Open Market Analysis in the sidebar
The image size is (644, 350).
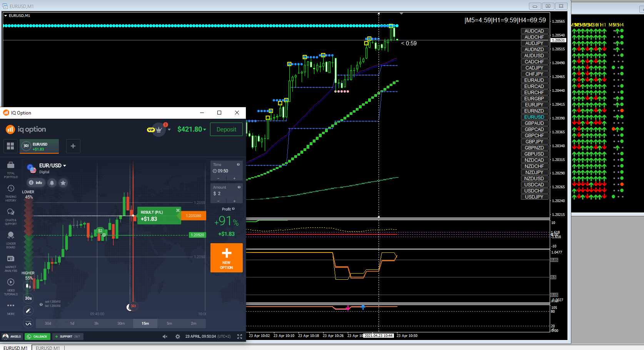click(x=11, y=264)
